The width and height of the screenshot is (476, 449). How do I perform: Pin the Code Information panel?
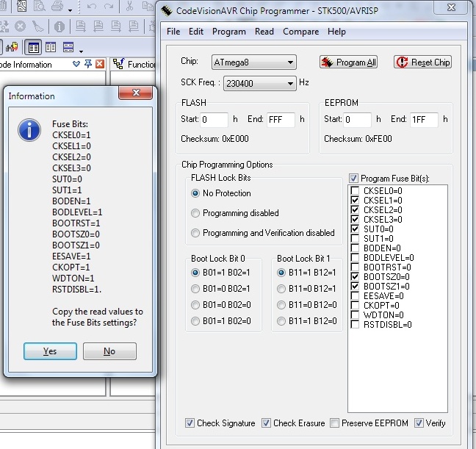click(x=88, y=65)
